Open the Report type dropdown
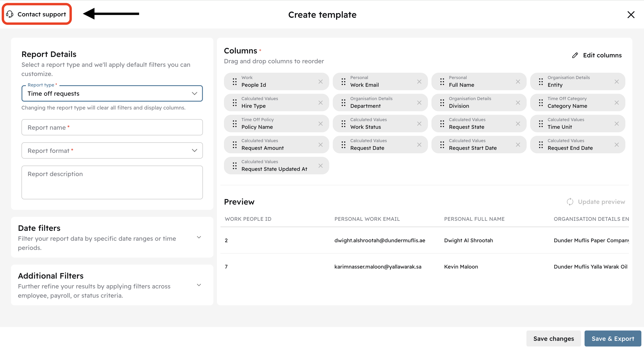This screenshot has height=350, width=644. [x=112, y=94]
